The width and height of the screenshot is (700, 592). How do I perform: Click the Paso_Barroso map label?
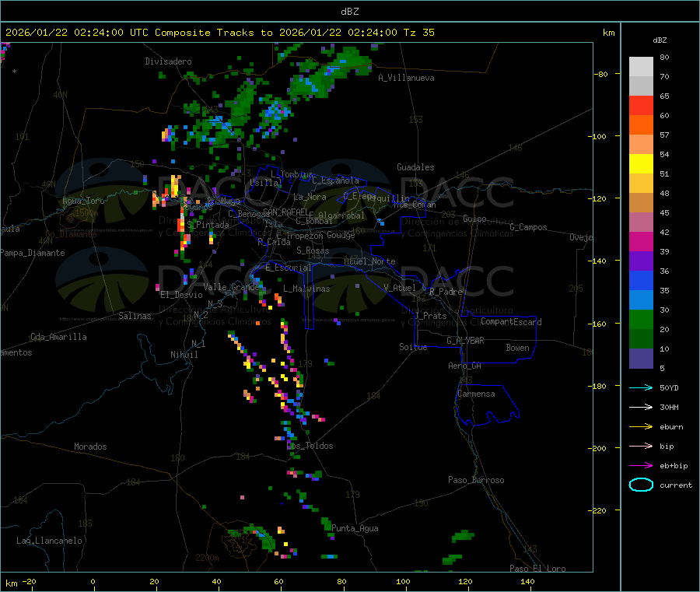(x=476, y=480)
